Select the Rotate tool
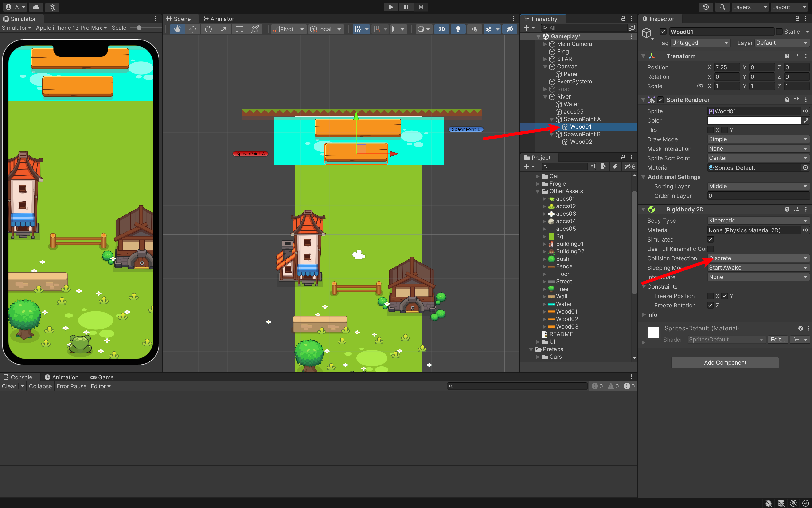Screen dimensions: 812x508 point(208,29)
